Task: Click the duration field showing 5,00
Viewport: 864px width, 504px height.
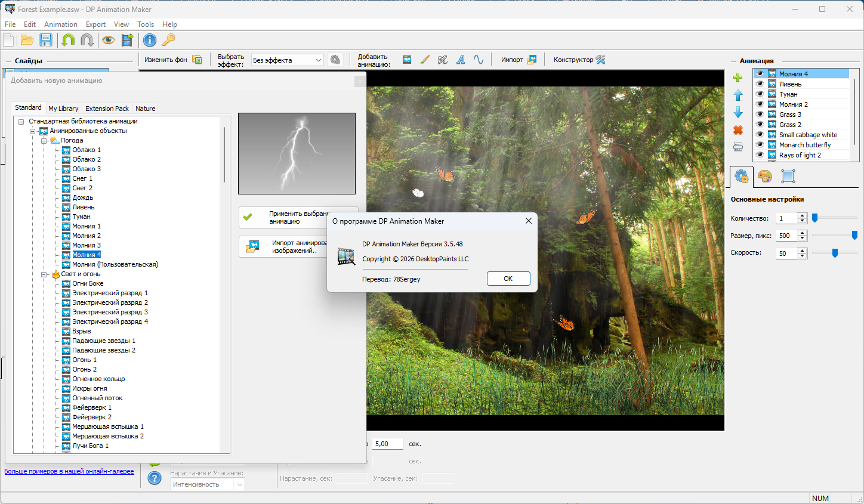Action: click(x=388, y=444)
